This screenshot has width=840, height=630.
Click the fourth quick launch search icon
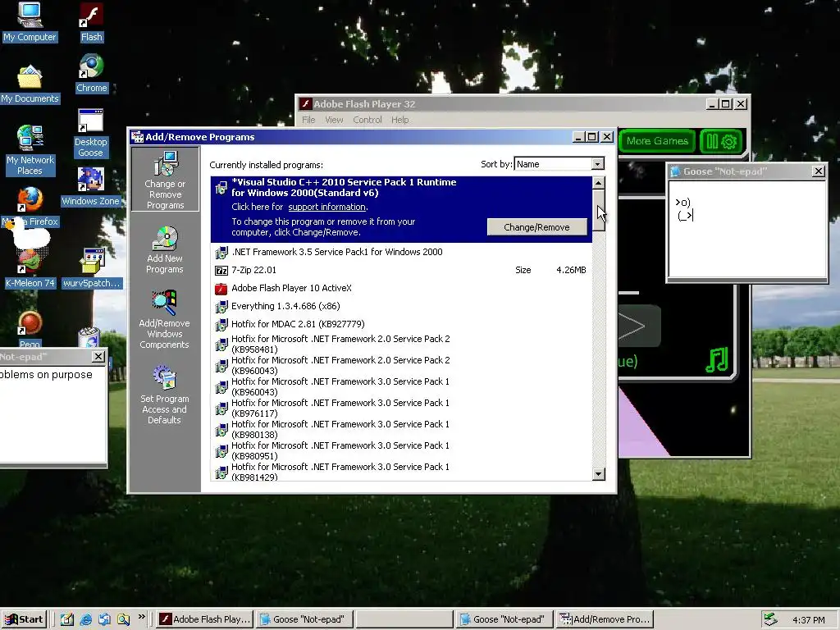tap(123, 619)
